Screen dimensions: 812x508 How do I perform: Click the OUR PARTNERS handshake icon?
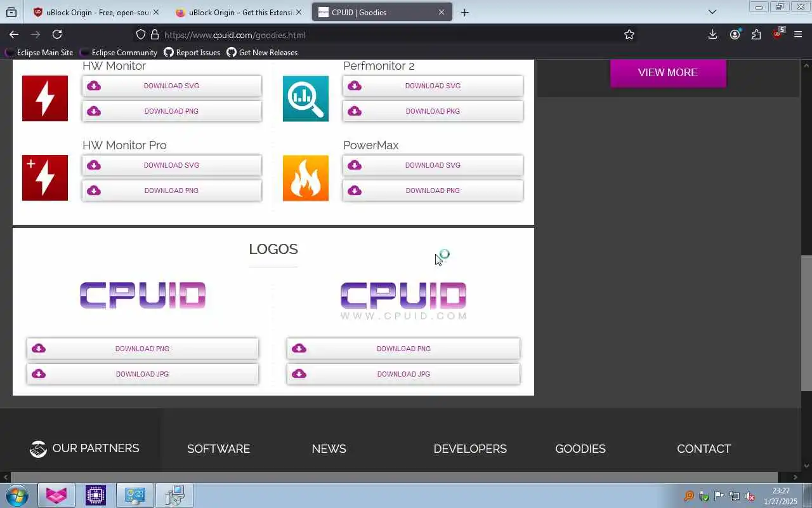point(38,449)
